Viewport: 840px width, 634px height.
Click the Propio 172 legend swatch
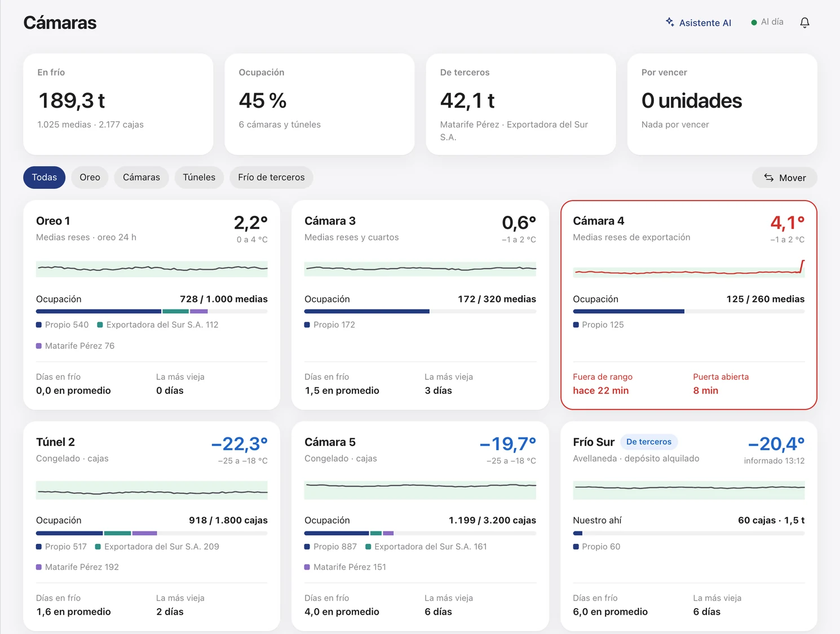tap(307, 325)
